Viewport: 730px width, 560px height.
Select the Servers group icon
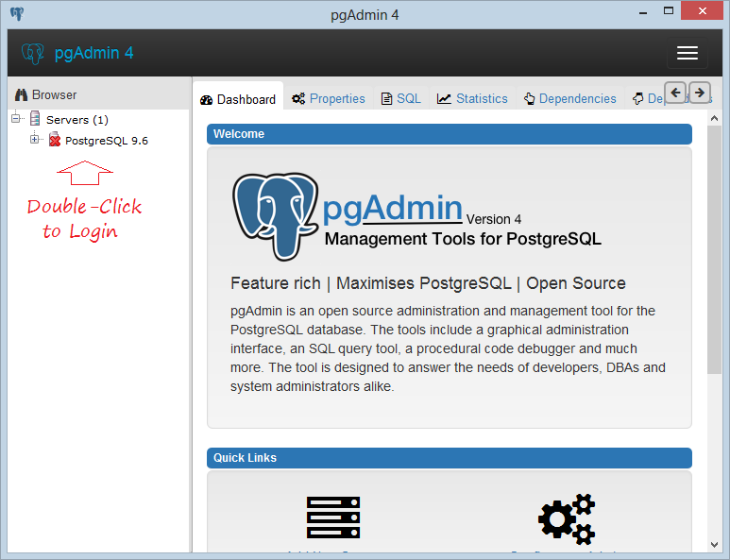35,118
